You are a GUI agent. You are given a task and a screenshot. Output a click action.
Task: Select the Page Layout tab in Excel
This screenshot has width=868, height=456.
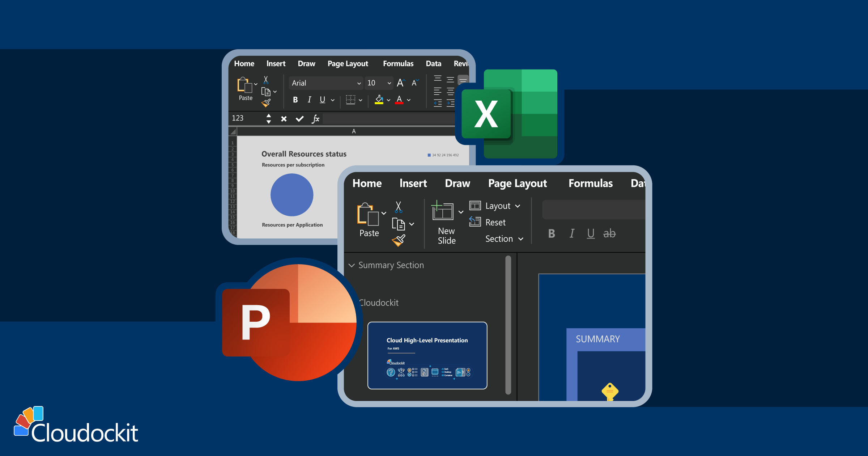tap(348, 64)
